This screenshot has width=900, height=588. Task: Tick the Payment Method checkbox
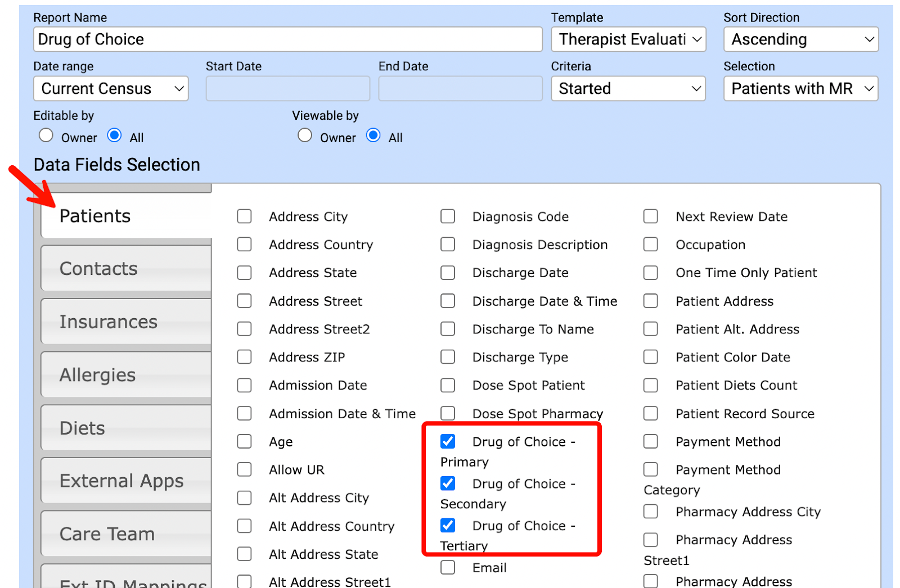click(651, 441)
